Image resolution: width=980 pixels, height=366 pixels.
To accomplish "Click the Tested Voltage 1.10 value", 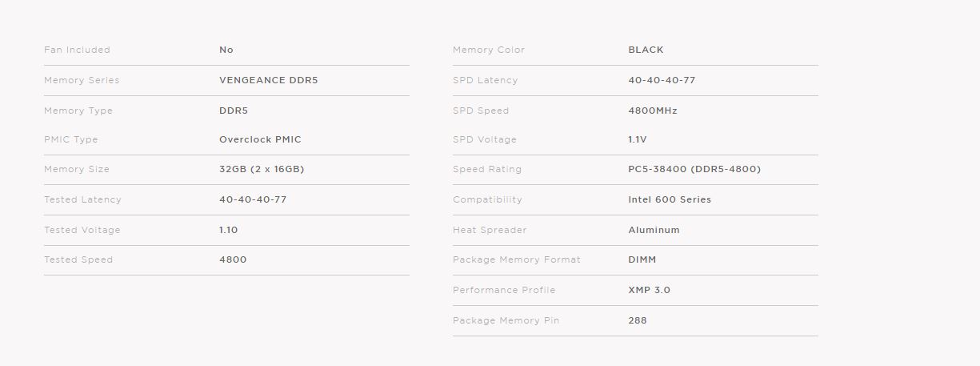I will [229, 230].
